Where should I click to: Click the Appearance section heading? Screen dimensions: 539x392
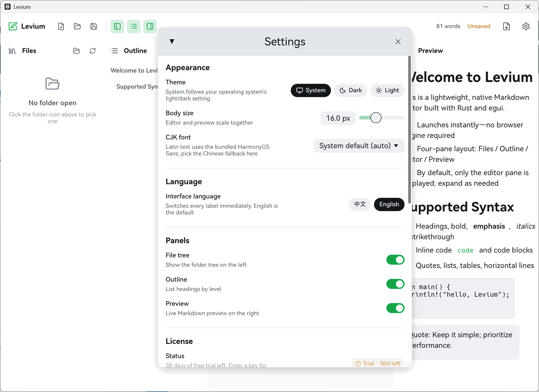point(188,68)
